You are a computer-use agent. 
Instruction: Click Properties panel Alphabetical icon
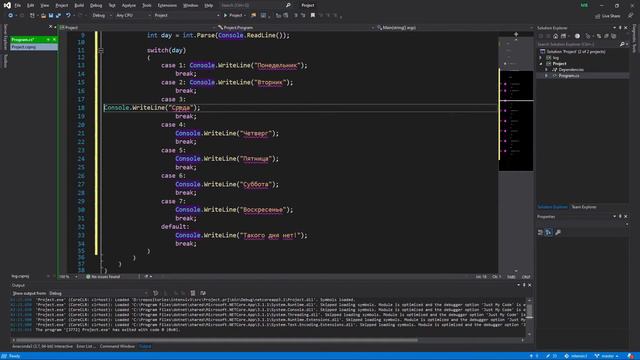pyautogui.click(x=549, y=232)
